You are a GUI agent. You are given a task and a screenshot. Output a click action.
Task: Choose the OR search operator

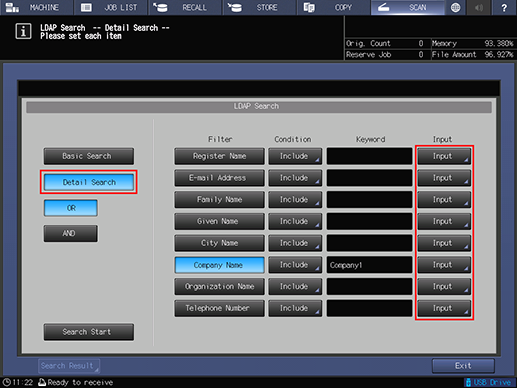[71, 208]
